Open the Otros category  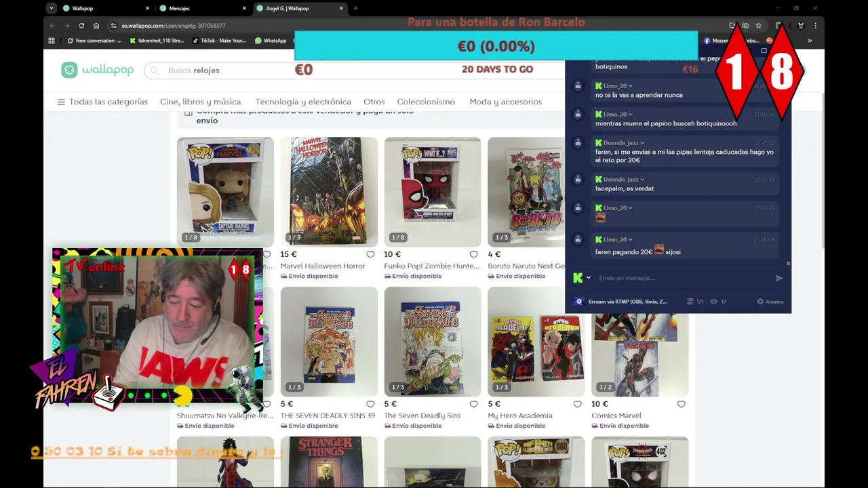coord(374,102)
